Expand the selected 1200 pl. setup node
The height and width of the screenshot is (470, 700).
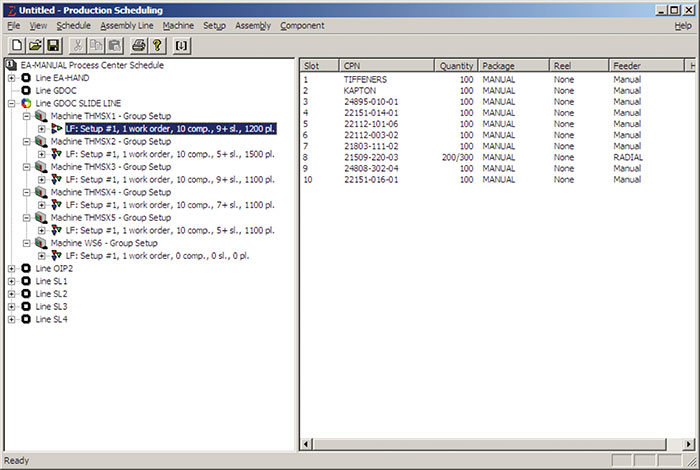pyautogui.click(x=42, y=129)
